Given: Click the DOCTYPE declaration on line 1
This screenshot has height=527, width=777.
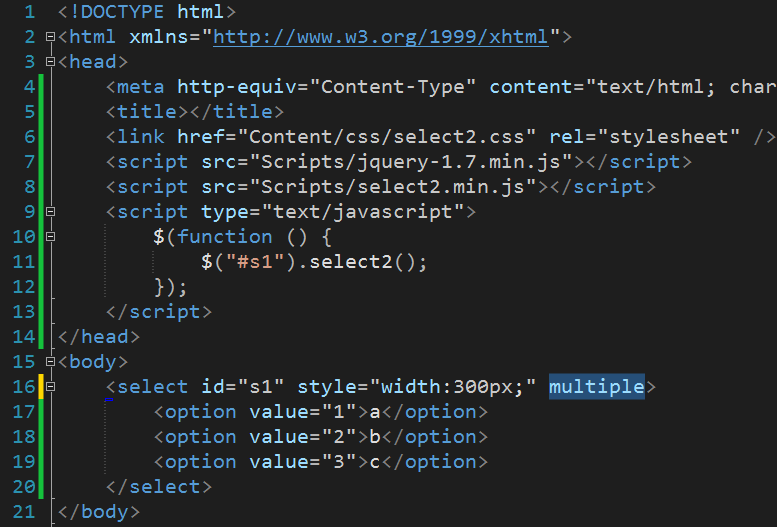Looking at the screenshot, I should [x=147, y=12].
